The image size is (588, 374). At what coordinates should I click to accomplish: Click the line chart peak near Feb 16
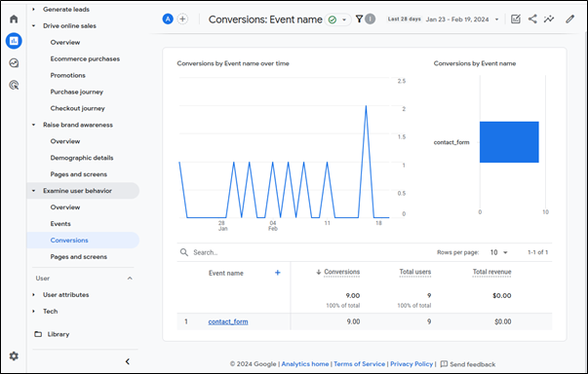pos(366,107)
